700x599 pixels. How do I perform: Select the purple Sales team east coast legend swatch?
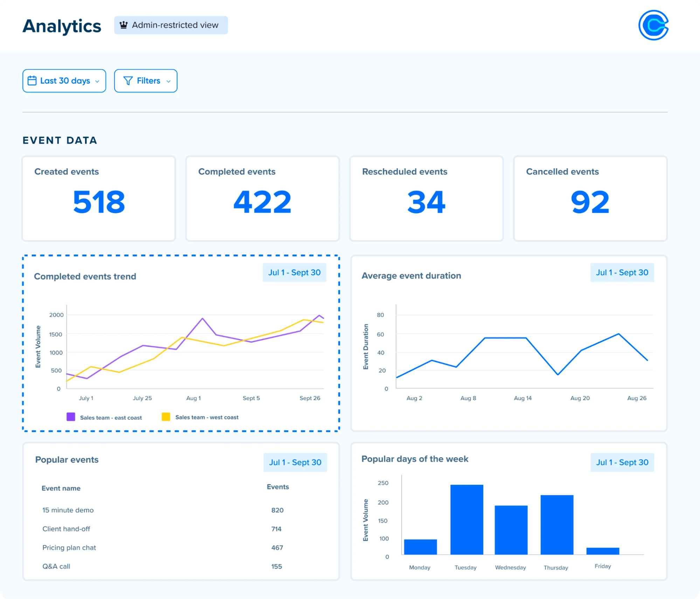[x=70, y=417]
